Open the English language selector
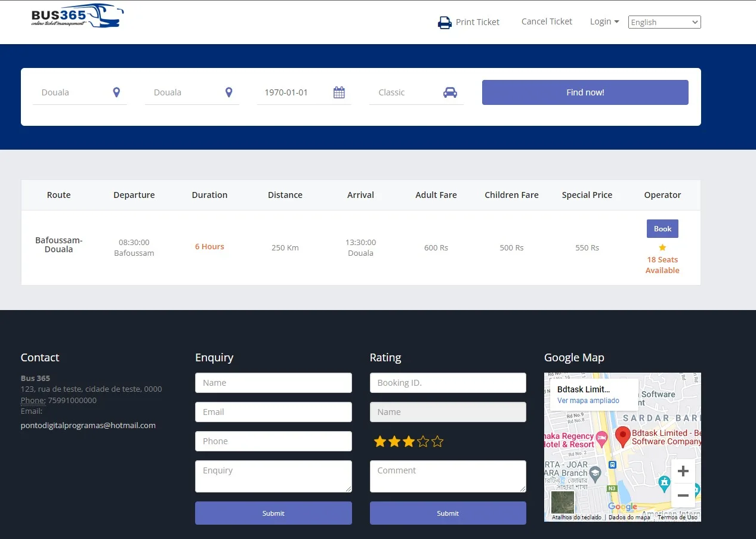756x539 pixels. (x=665, y=22)
